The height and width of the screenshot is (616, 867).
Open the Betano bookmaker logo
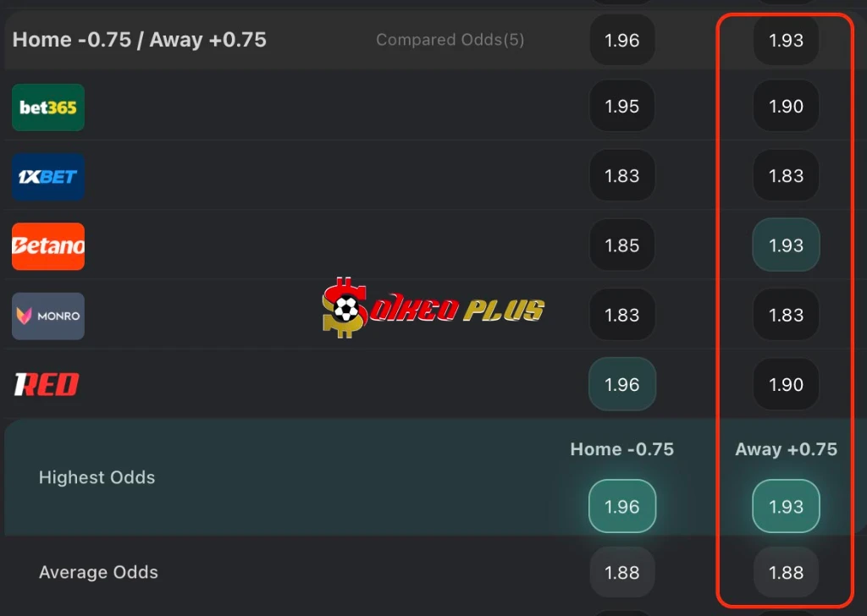(x=48, y=246)
